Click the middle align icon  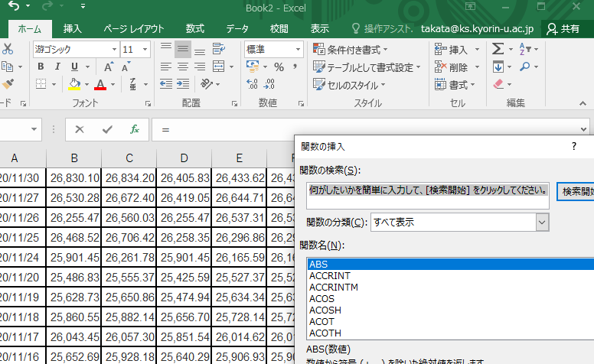click(183, 49)
